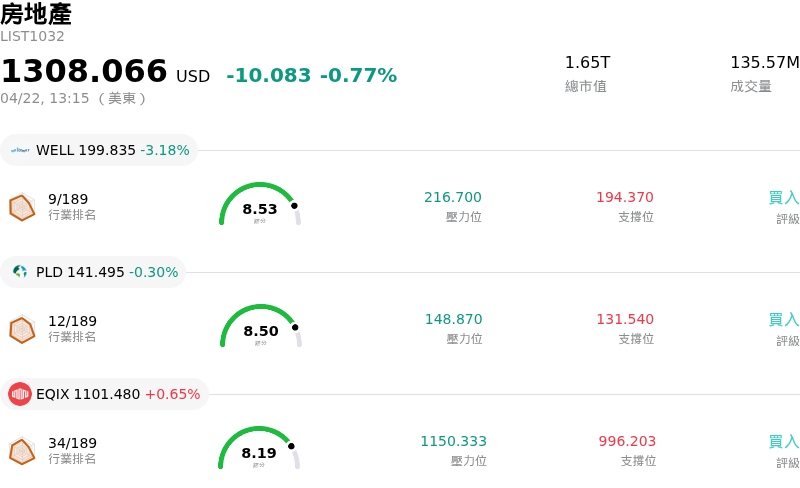800x488 pixels.
Task: Click the WELL company logo icon
Action: click(x=21, y=151)
